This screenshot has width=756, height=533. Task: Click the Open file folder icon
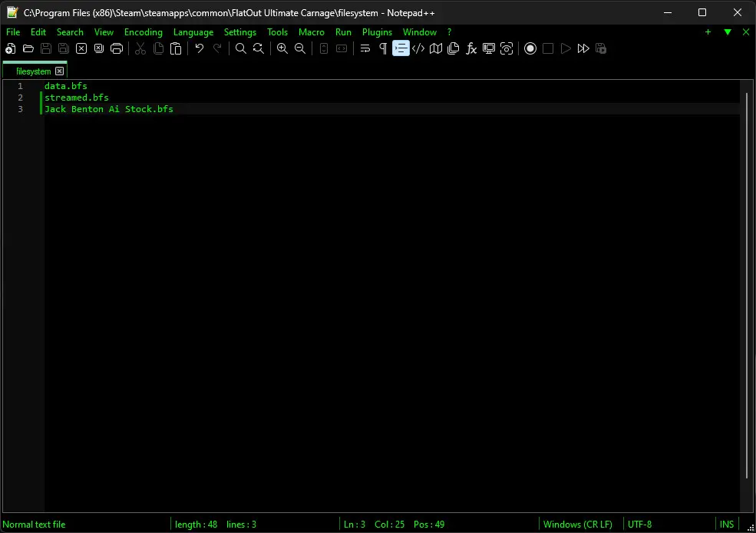click(28, 48)
